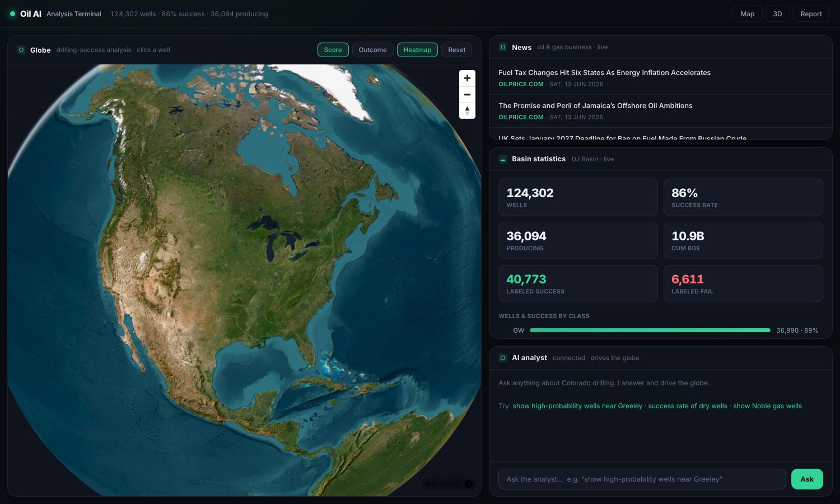Image resolution: width=840 pixels, height=504 pixels.
Task: Try 'show high-probability wells near Greeley' suggestion
Action: point(577,406)
